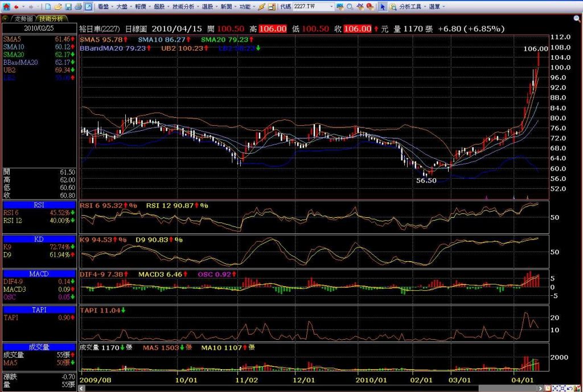Screen dimensions: 583x392
Task: Select the pointer cursor tool
Action: 383,7
